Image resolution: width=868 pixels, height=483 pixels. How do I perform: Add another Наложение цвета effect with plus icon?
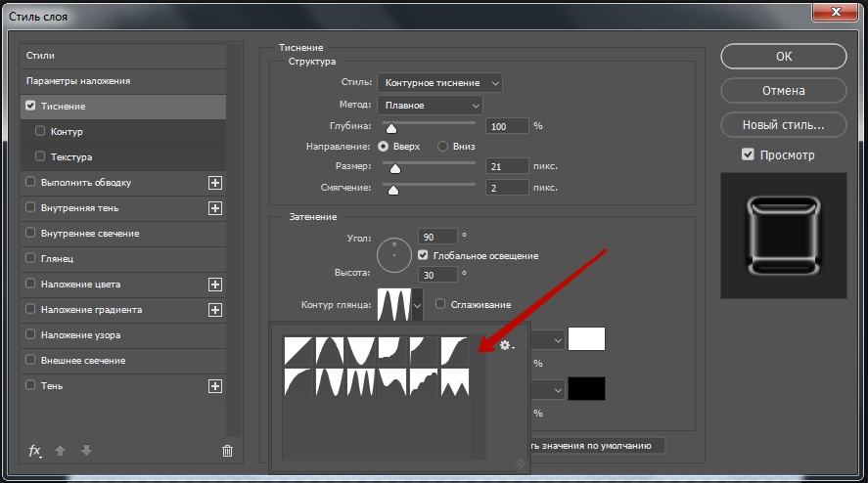(x=214, y=285)
